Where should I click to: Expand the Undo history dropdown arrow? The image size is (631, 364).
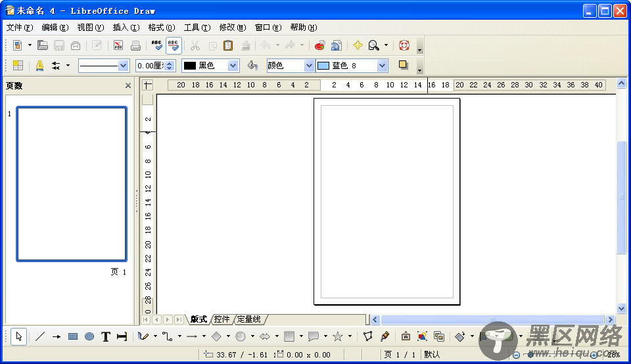pos(277,45)
